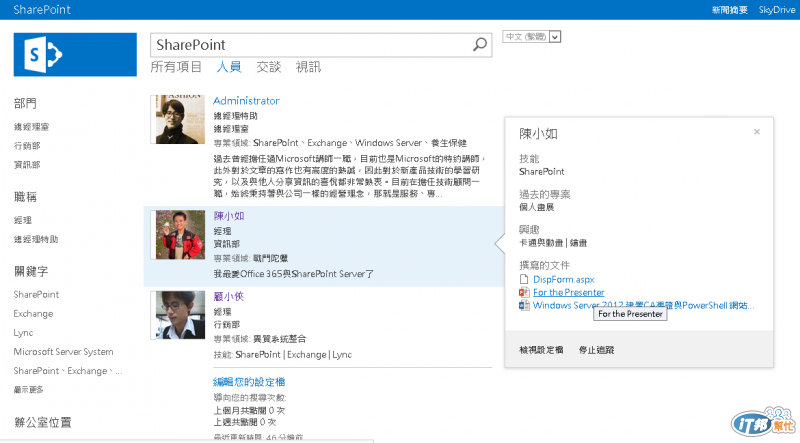
Task: Expand keywords with 顯示更多
Action: point(29,390)
